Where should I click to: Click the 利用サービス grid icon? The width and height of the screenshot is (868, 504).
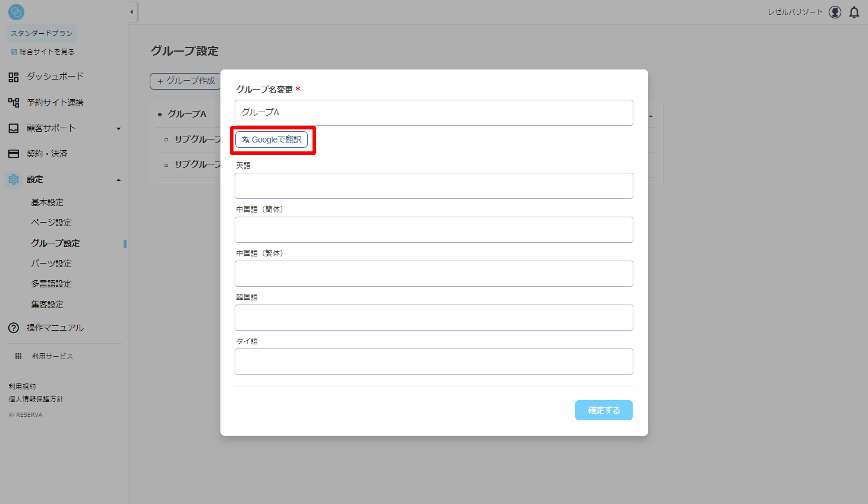(x=18, y=356)
